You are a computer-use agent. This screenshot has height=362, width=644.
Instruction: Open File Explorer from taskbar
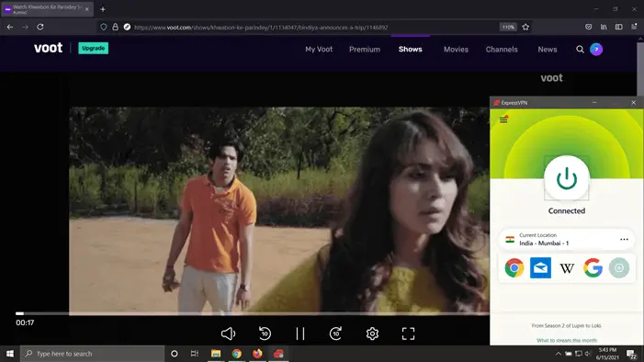(x=216, y=354)
